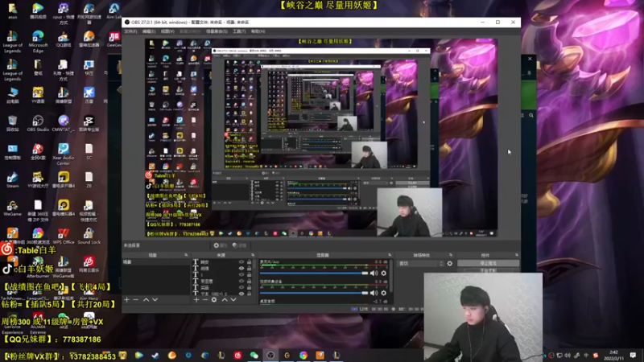Pop out the Audio Mixer dock panel

(x=390, y=255)
